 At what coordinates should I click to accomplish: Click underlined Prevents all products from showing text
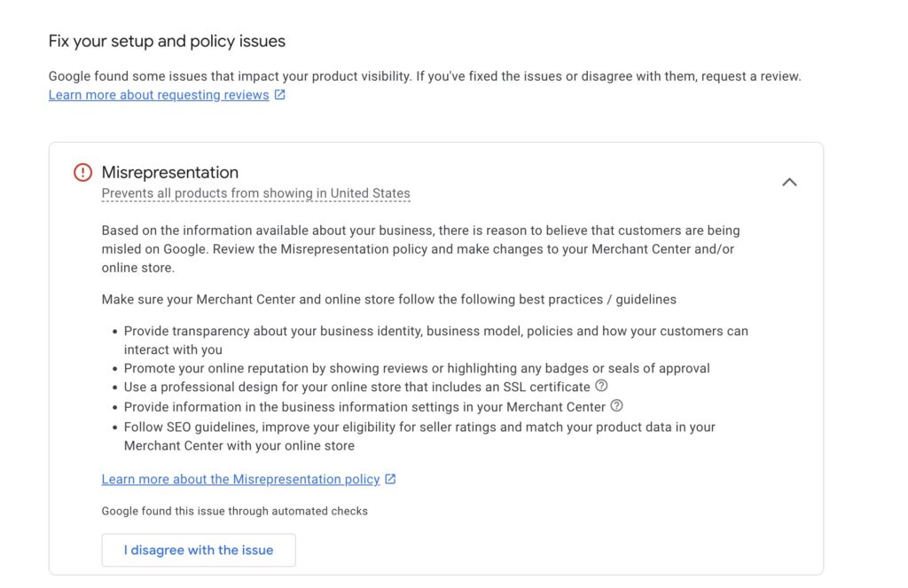pos(255,193)
